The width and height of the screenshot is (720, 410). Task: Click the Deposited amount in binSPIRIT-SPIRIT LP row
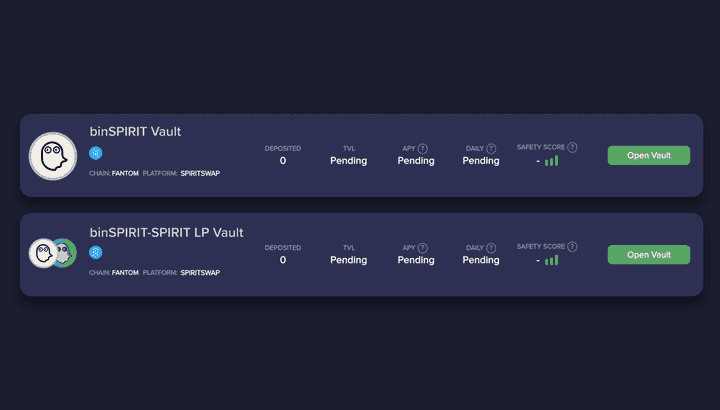pyautogui.click(x=283, y=260)
